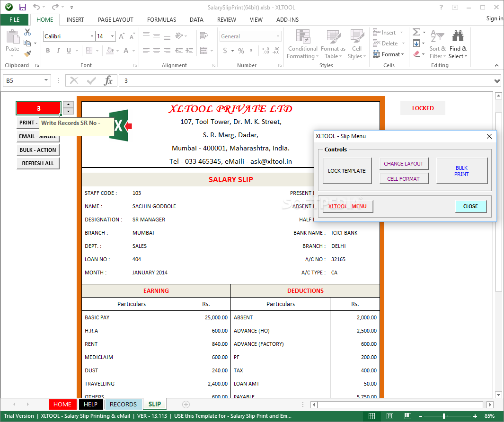
Task: Toggle Italic formatting
Action: click(x=58, y=51)
